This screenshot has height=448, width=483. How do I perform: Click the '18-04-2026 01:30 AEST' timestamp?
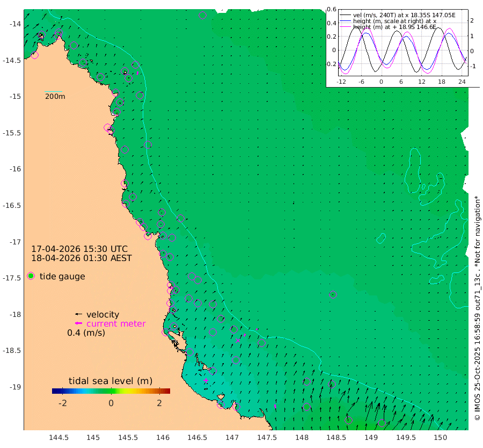(82, 258)
